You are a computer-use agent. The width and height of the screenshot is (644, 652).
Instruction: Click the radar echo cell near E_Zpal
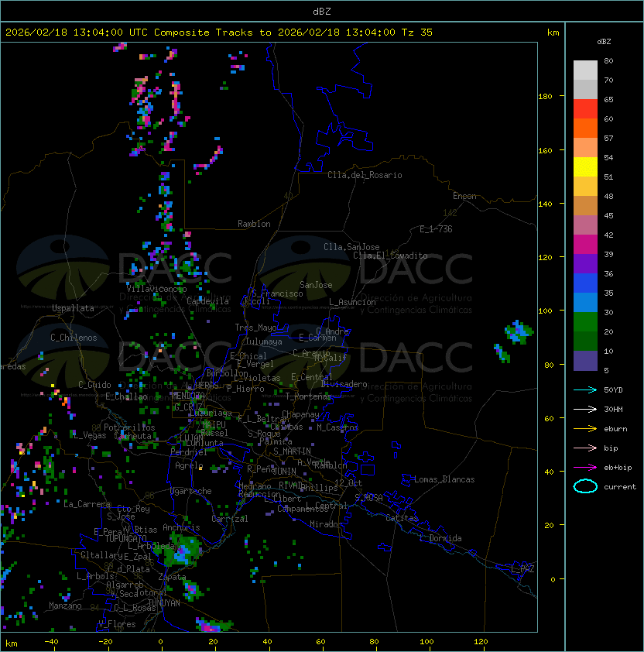click(x=181, y=551)
